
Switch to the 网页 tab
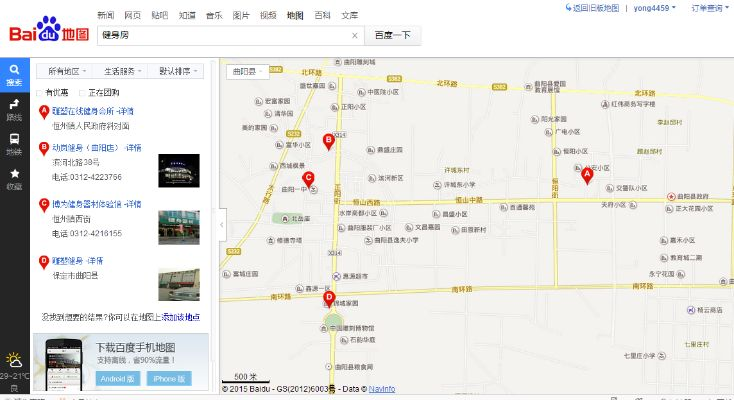pyautogui.click(x=133, y=15)
